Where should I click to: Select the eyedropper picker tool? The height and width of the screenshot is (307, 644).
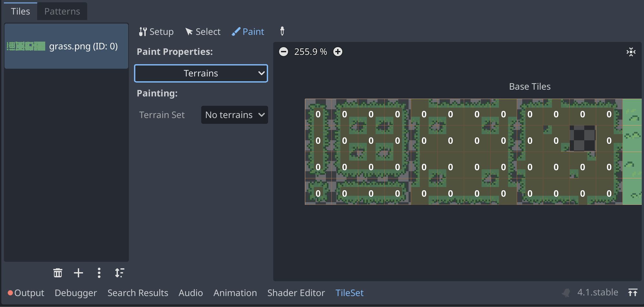pyautogui.click(x=282, y=31)
